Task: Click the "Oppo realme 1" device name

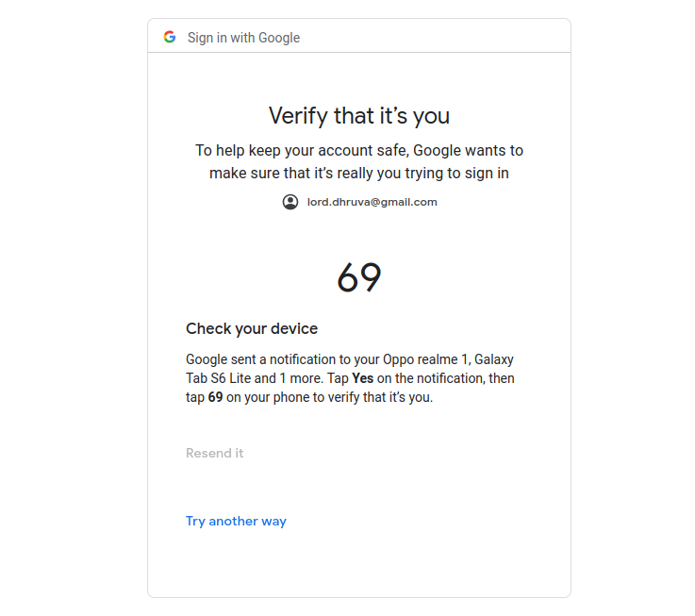Action: [423, 359]
